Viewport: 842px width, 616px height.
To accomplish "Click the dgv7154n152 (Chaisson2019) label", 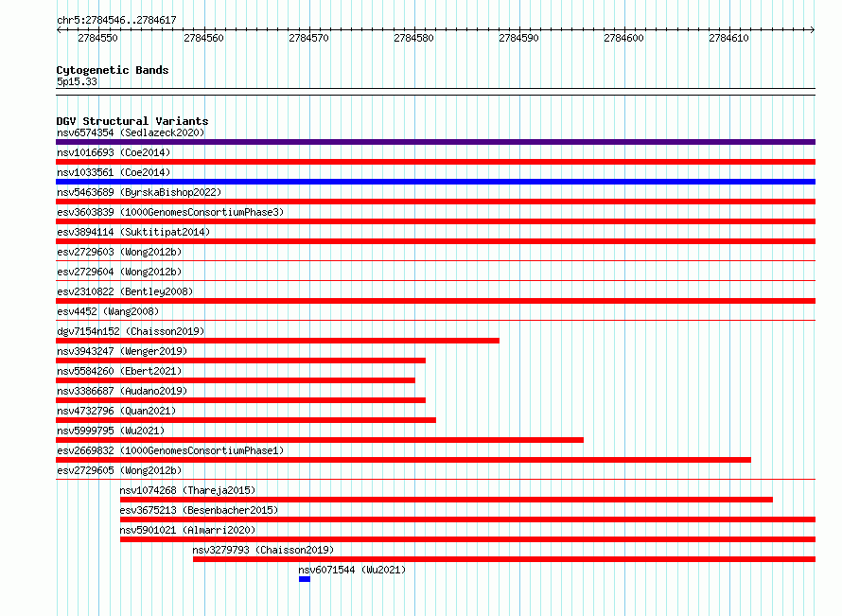I will pos(131,331).
